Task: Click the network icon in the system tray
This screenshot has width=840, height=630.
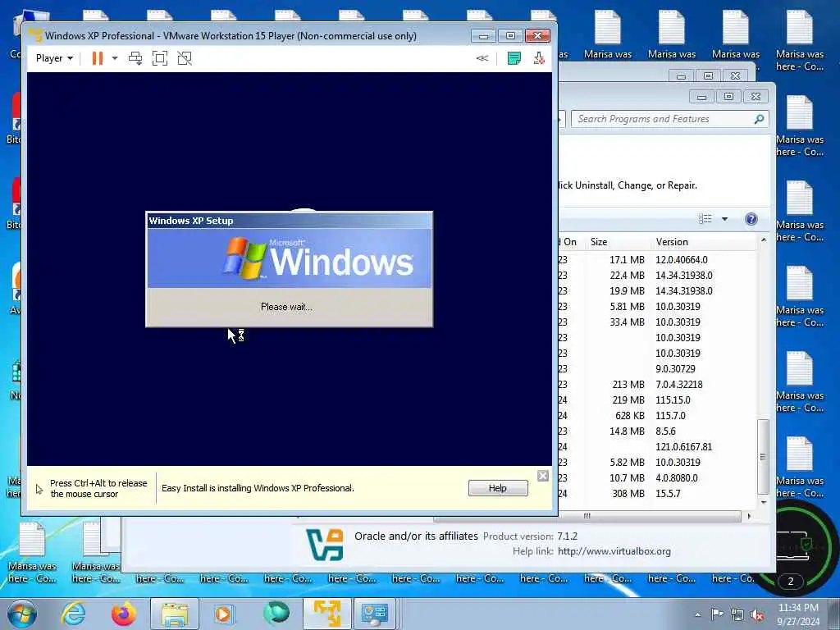Action: point(737,614)
